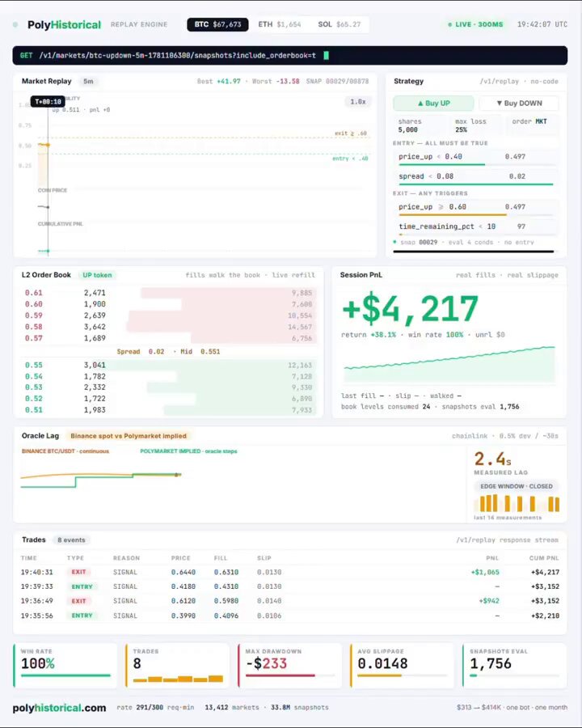
Task: Click the EXIT badge on the 19:36:49 trade
Action: [78, 601]
